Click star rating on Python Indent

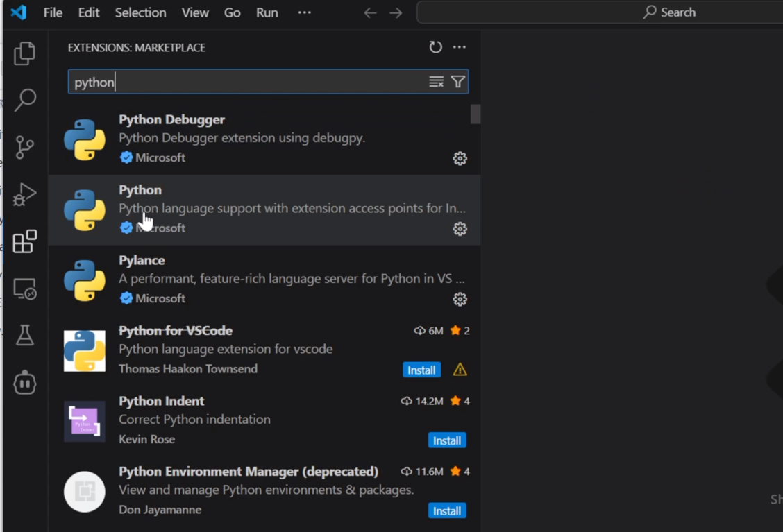coord(460,401)
